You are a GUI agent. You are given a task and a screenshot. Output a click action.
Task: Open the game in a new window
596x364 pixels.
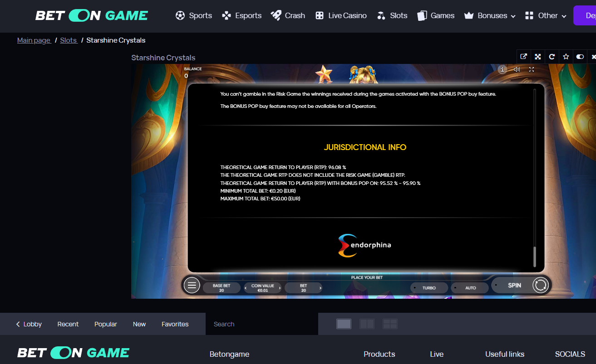click(523, 57)
